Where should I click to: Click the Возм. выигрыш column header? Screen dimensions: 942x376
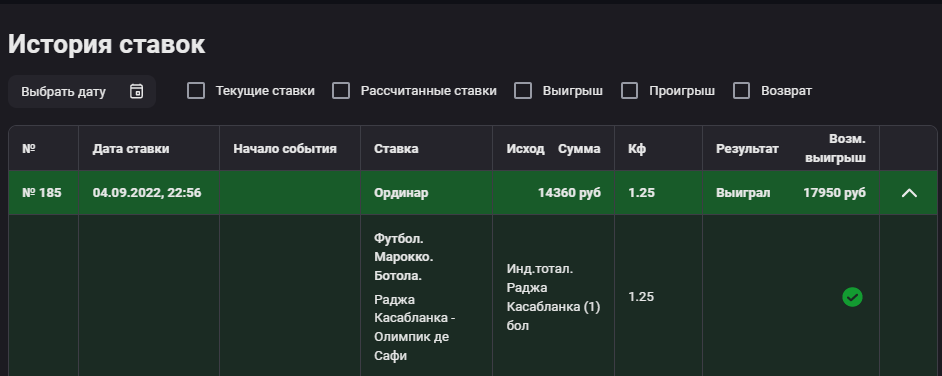click(x=836, y=148)
